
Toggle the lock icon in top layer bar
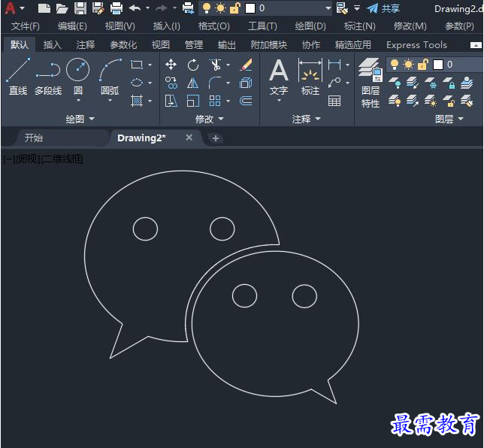[235, 8]
